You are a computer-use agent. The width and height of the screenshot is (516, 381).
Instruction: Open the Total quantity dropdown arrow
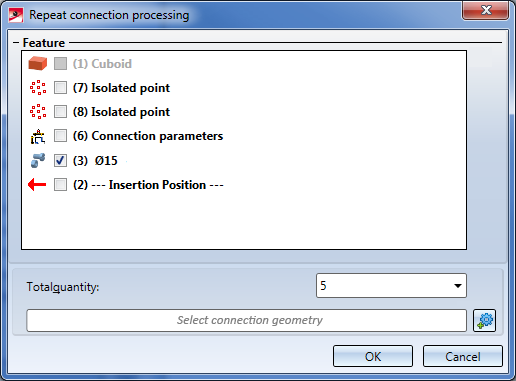click(x=458, y=286)
